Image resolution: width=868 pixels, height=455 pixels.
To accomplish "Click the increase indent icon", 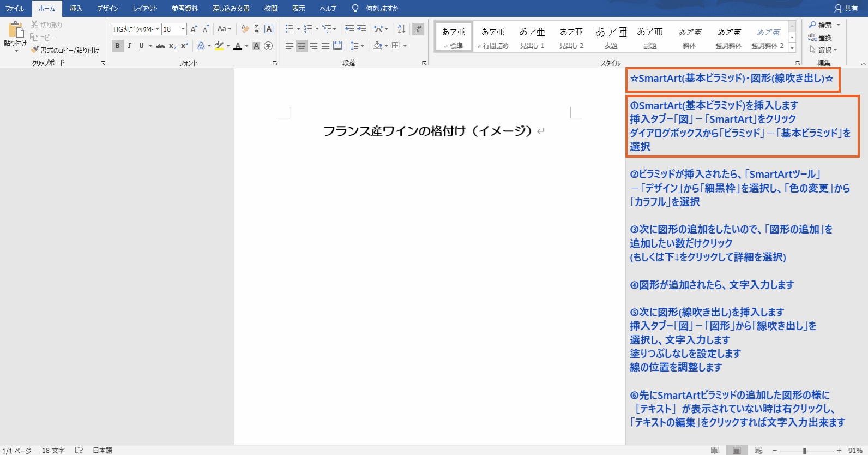I will point(361,29).
